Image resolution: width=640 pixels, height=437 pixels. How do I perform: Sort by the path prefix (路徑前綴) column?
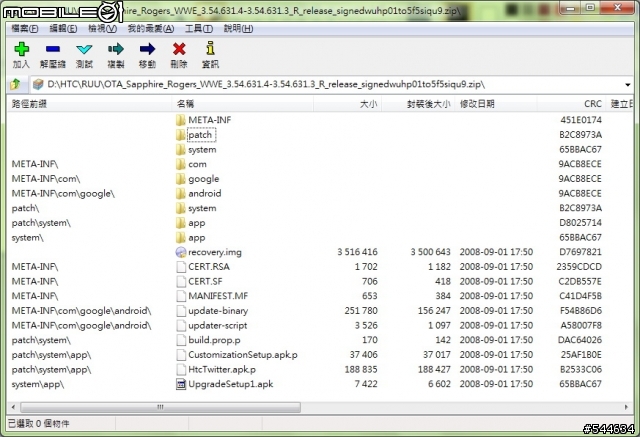tap(89, 104)
